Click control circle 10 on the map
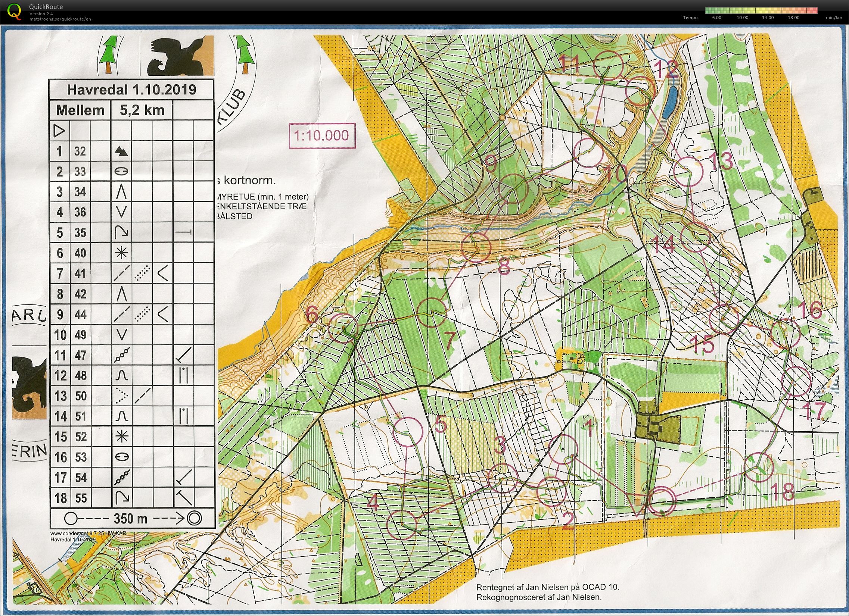This screenshot has height=616, width=849. click(x=588, y=152)
